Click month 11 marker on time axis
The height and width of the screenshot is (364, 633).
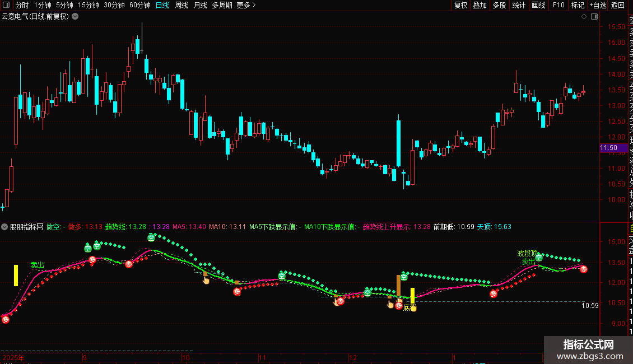(x=262, y=357)
